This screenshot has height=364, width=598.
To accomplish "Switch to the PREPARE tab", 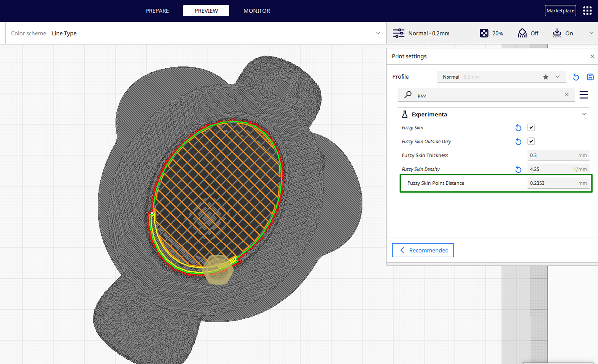I will click(x=157, y=10).
